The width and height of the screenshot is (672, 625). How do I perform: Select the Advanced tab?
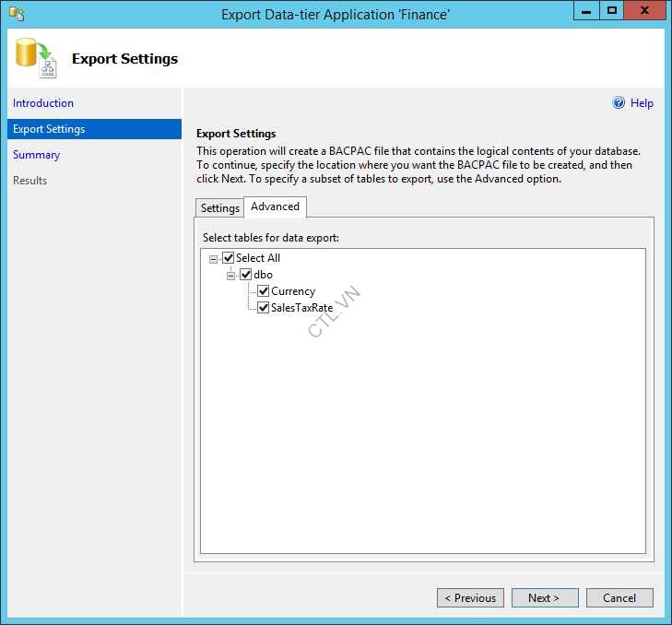(x=275, y=206)
